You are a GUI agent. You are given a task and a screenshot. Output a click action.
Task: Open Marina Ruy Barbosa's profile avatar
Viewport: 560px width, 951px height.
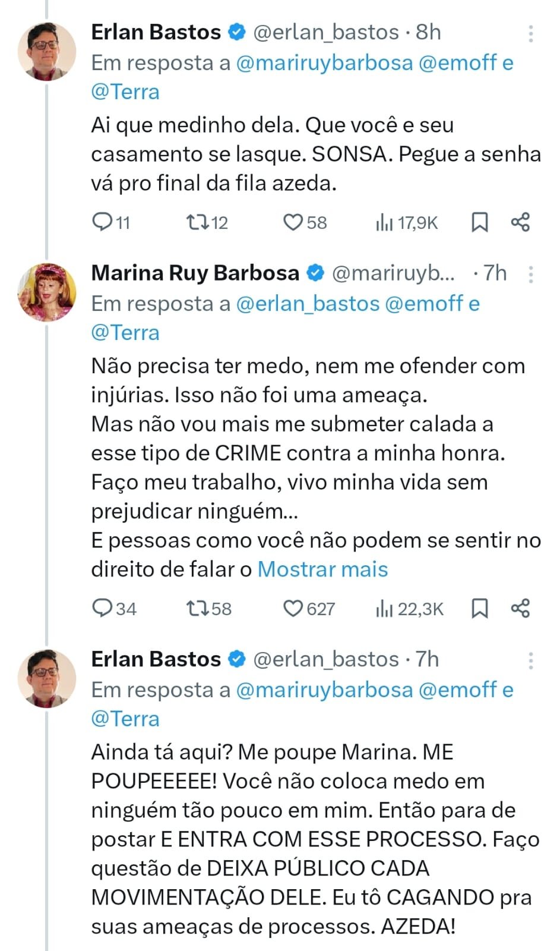46,291
